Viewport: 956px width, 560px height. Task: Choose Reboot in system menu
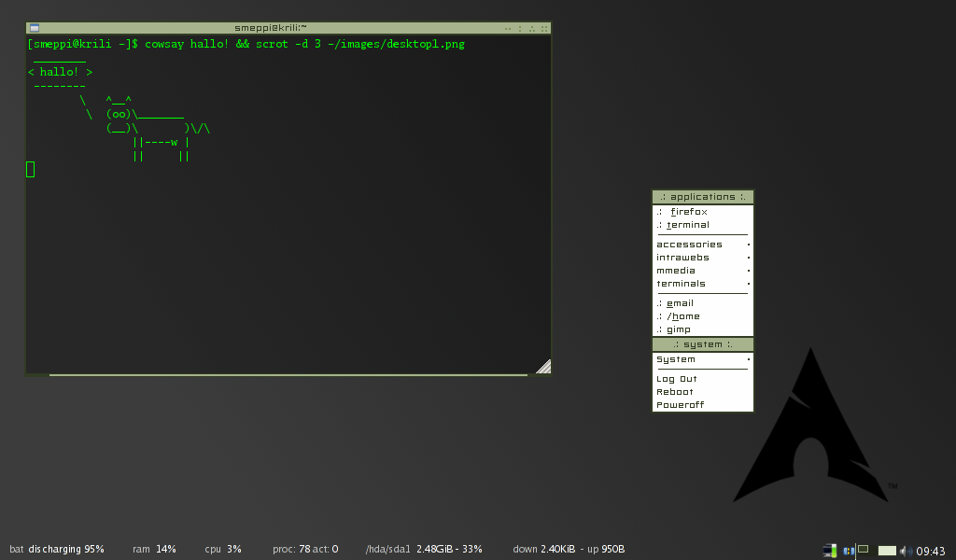[x=702, y=392]
